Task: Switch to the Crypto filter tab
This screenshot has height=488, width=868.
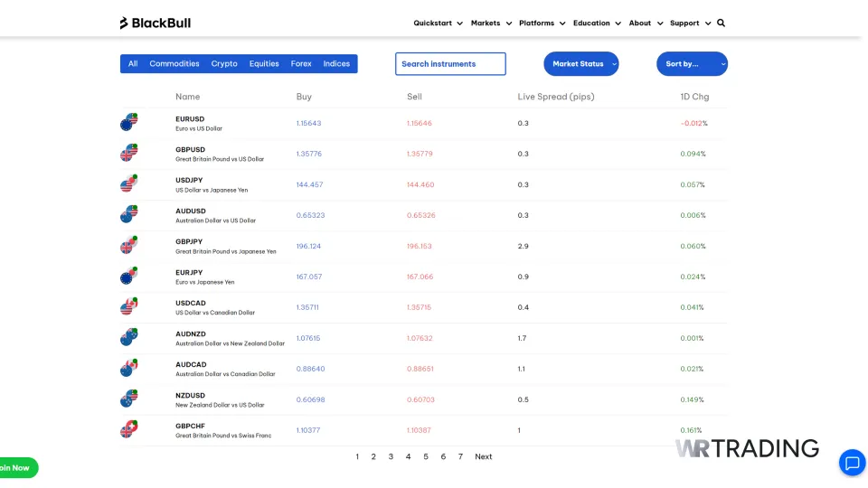Action: [224, 64]
